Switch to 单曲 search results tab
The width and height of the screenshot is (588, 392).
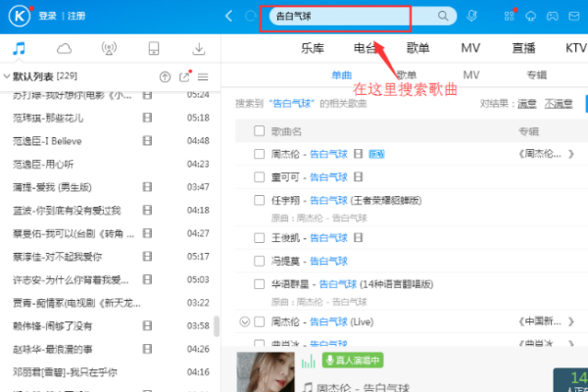click(342, 75)
